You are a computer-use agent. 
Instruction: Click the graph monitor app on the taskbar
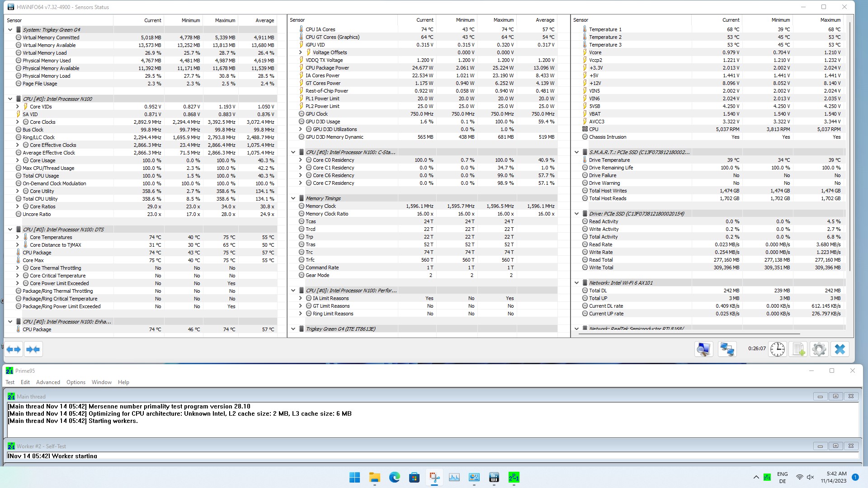454,477
